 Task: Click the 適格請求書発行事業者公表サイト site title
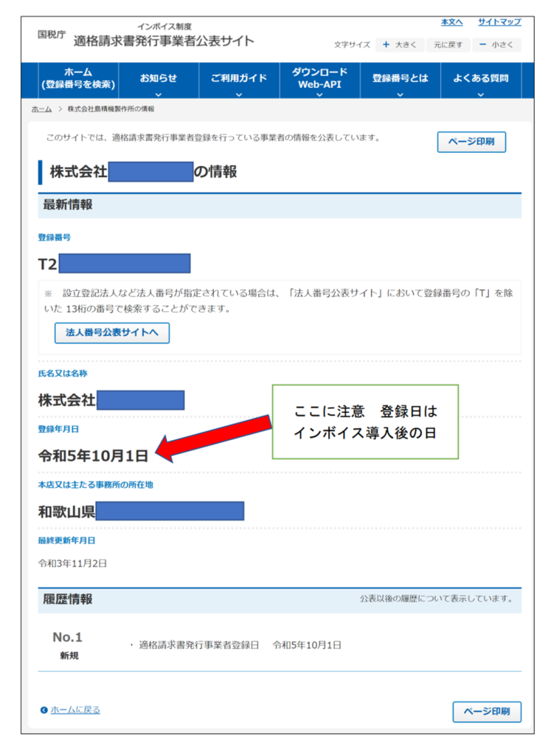click(x=164, y=41)
